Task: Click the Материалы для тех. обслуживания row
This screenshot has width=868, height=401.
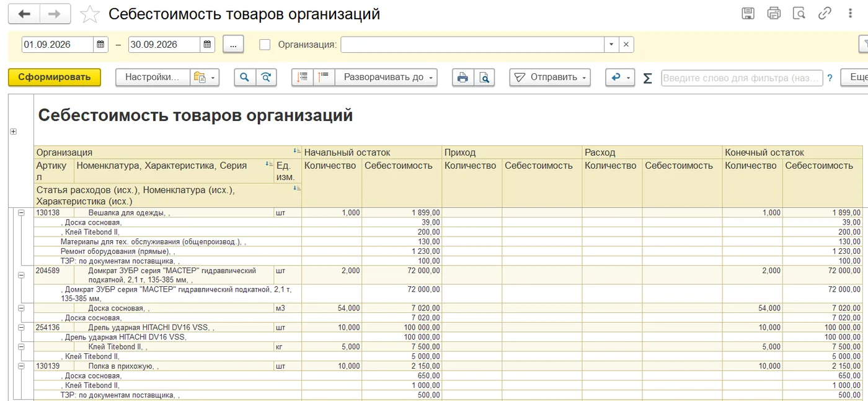Action: (x=167, y=241)
